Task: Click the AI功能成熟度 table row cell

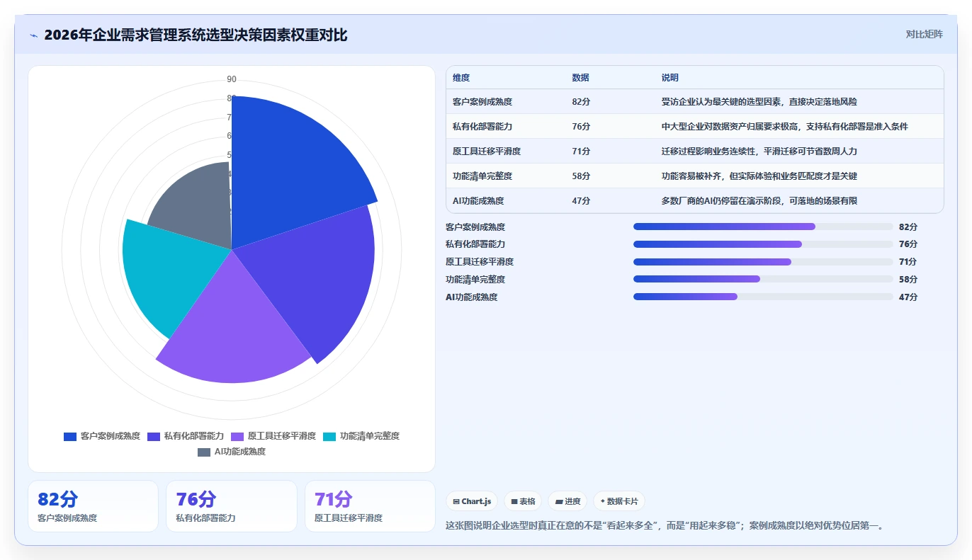Action: coord(478,201)
